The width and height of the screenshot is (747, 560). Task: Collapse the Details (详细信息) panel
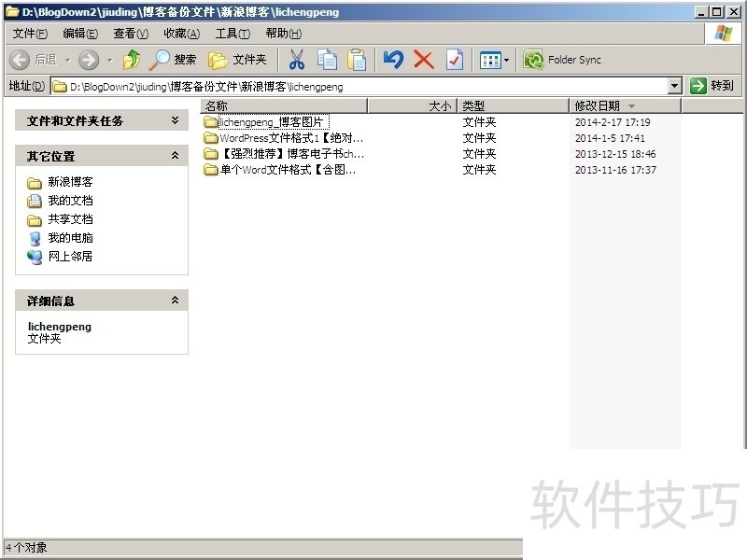(175, 301)
